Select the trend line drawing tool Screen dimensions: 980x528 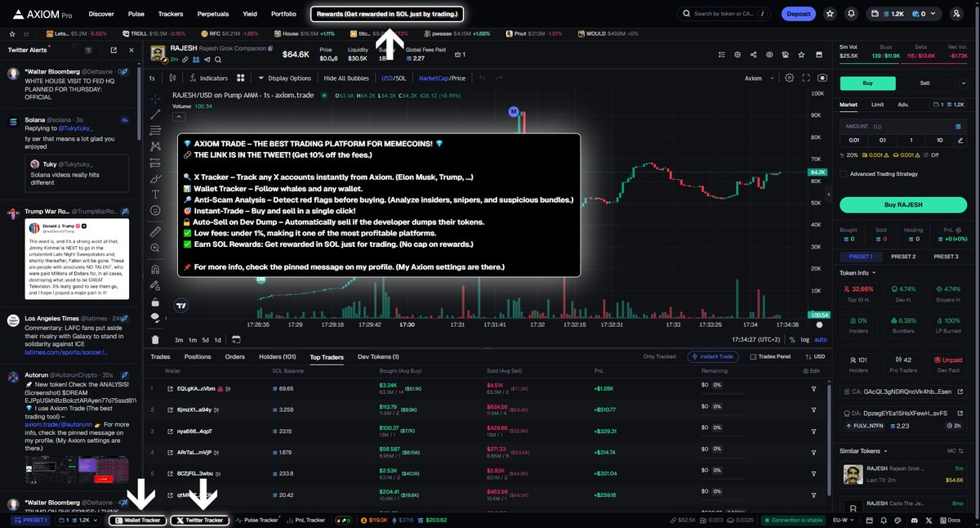tap(155, 114)
